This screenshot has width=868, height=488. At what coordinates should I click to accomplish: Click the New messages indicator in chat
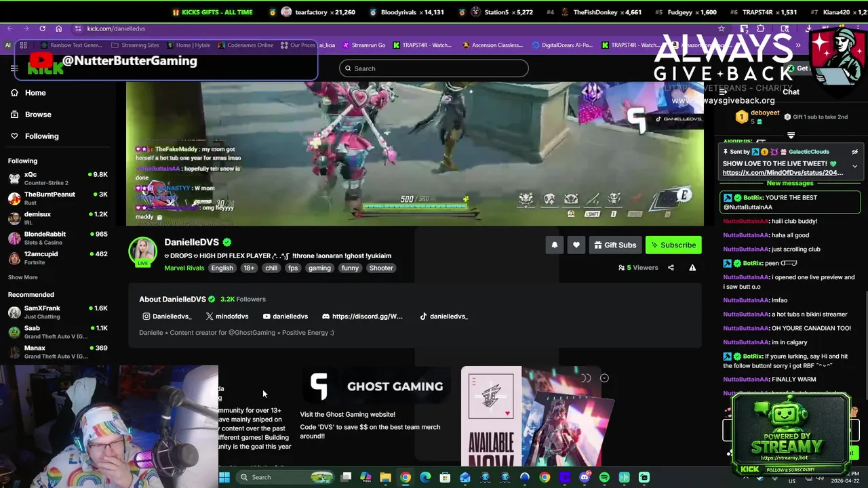click(790, 183)
